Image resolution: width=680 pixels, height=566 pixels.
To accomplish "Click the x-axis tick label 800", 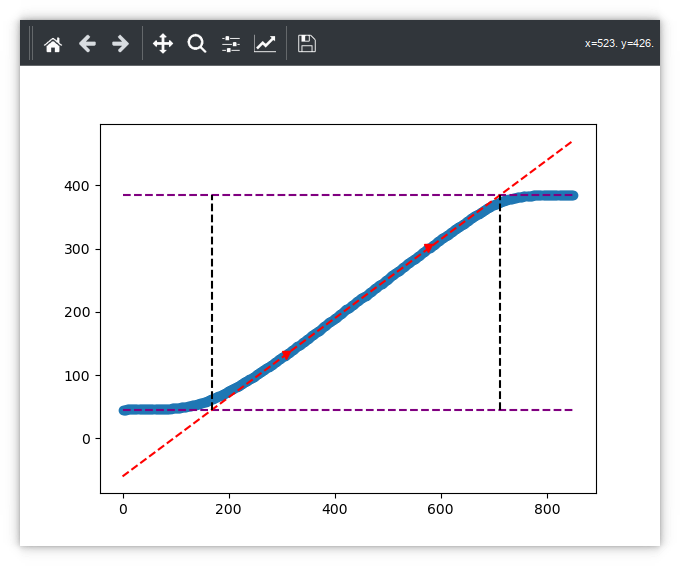I will [x=547, y=509].
